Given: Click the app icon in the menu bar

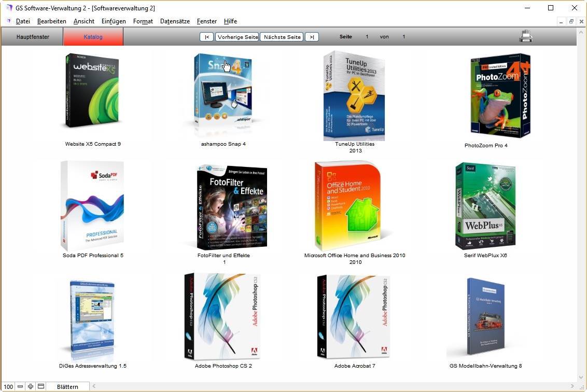Looking at the screenshot, I should tap(8, 21).
